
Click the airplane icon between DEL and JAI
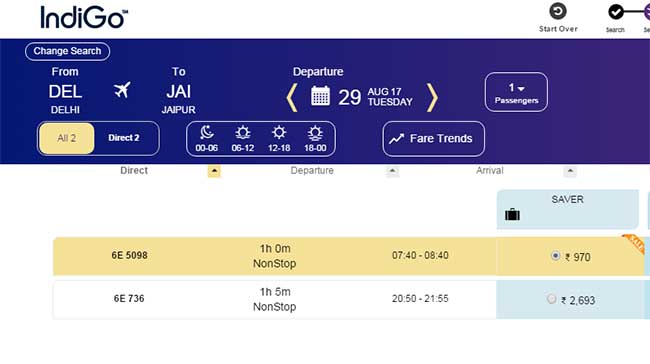point(122,90)
